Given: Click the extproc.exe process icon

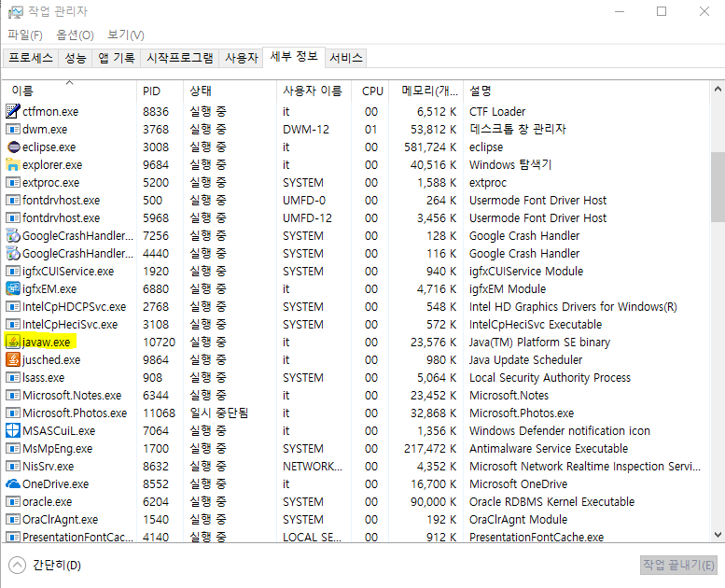Looking at the screenshot, I should tap(13, 182).
